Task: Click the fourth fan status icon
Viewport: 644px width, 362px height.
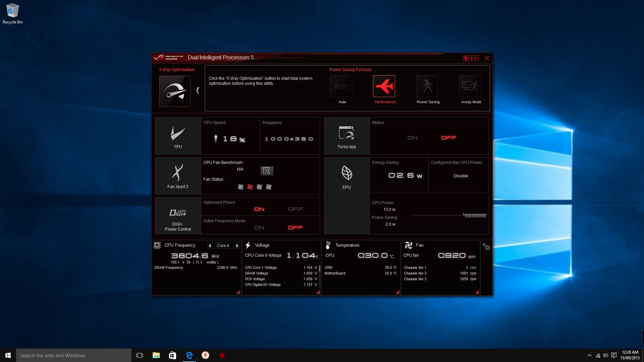Action: [x=269, y=187]
